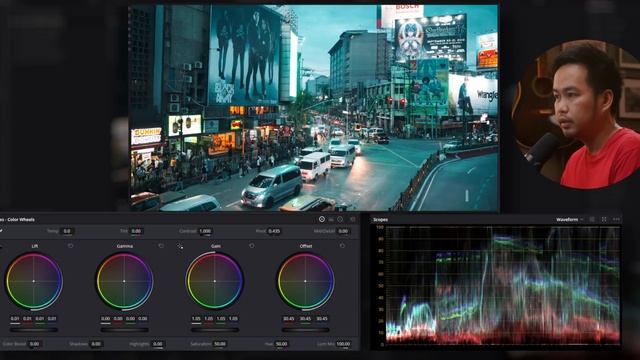The image size is (640, 360).
Task: Click inside the waveform scope graph
Action: (x=502, y=286)
